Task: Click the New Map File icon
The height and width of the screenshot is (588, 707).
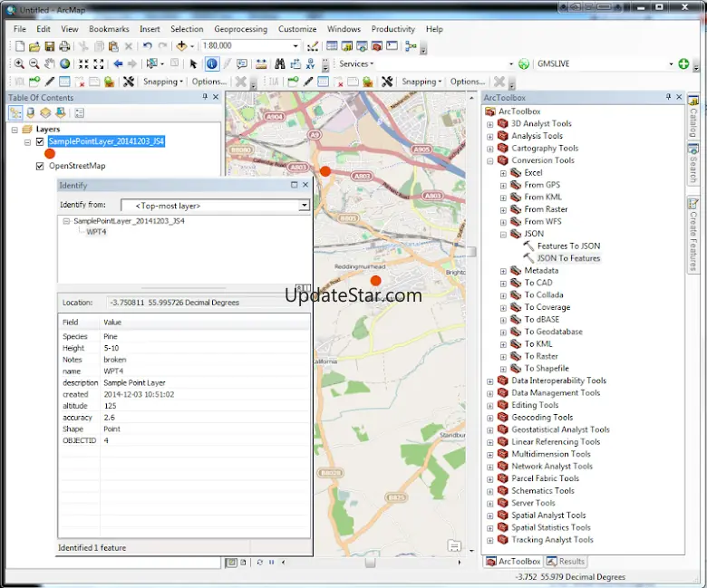Action: [19, 46]
